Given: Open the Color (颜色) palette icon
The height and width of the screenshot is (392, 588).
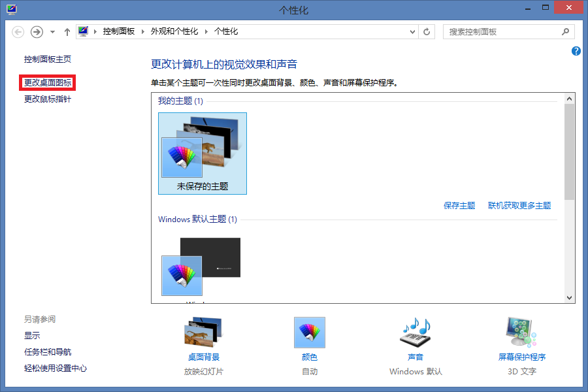Looking at the screenshot, I should (x=310, y=333).
